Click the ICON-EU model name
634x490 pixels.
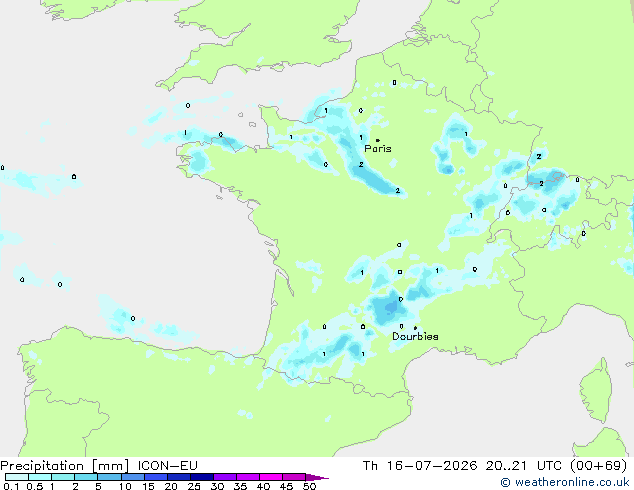167,466
